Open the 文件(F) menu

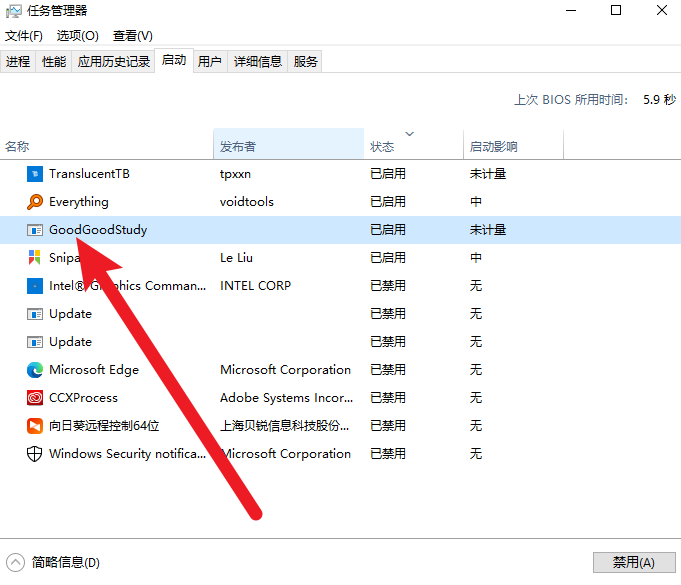[x=24, y=36]
